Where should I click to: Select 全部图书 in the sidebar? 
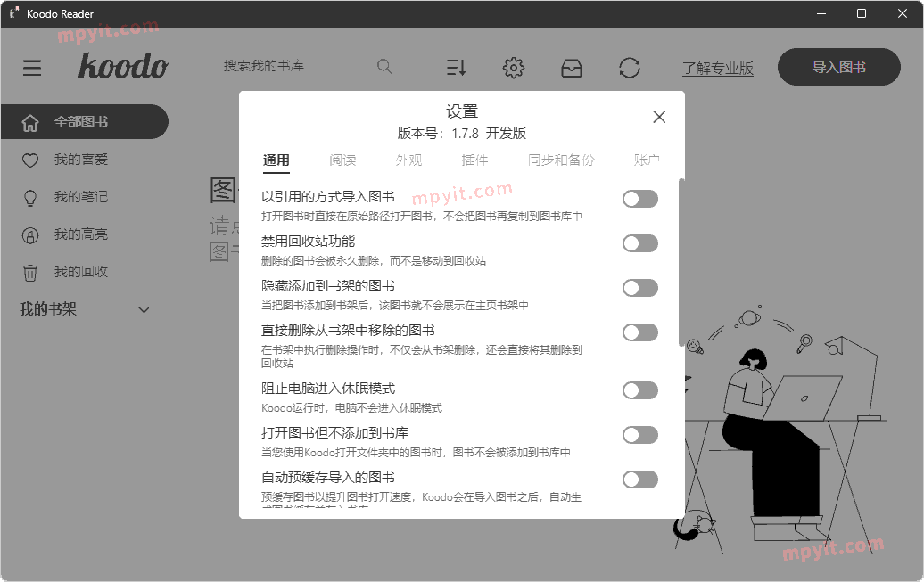pyautogui.click(x=84, y=122)
